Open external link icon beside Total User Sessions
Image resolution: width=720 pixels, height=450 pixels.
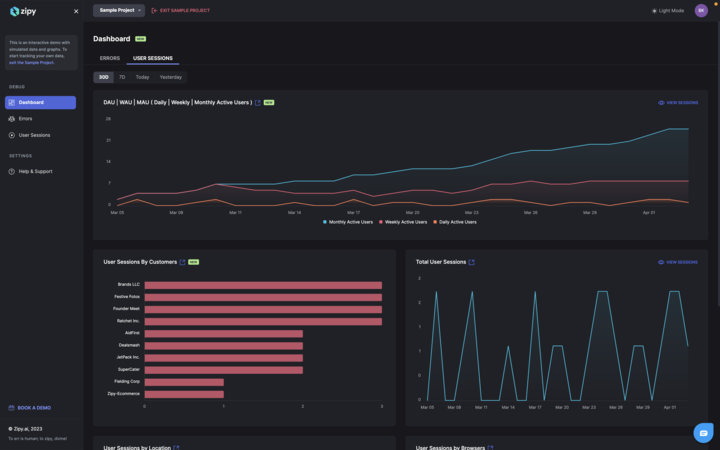coord(472,262)
